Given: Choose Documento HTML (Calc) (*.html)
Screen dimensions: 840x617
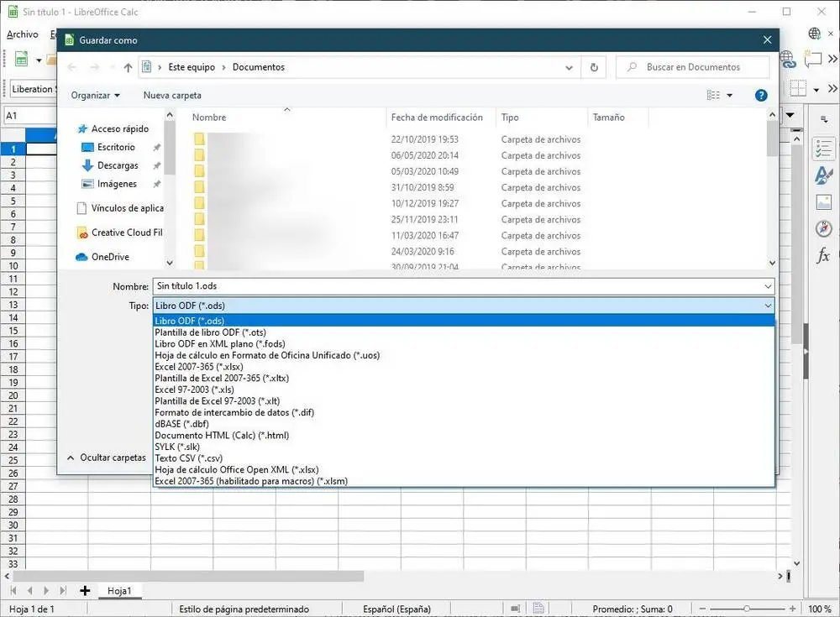Looking at the screenshot, I should 464,436.
